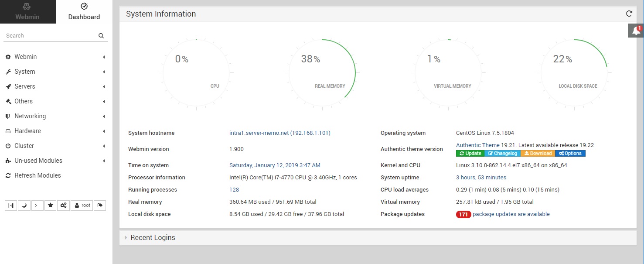Click the System Information panel title
Viewport: 644px width, 264px height.
[161, 14]
